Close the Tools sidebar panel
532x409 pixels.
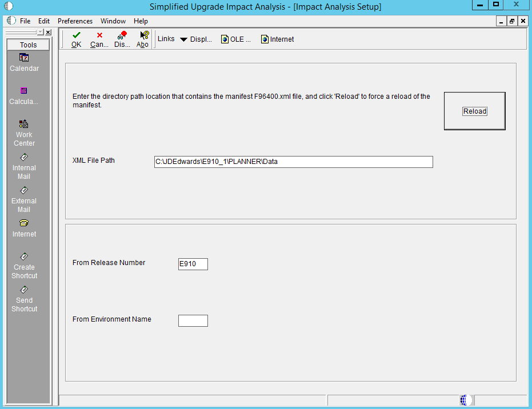pos(48,32)
